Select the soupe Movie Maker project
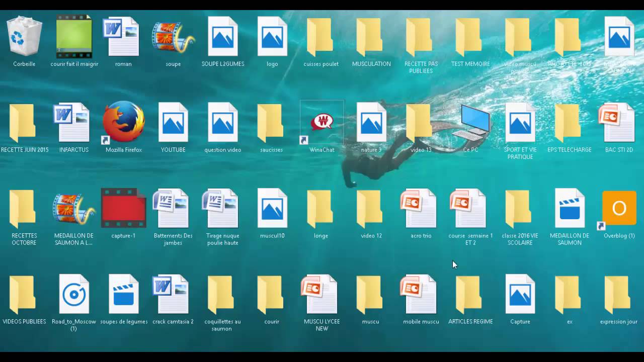The height and width of the screenshot is (362, 644). click(x=173, y=37)
